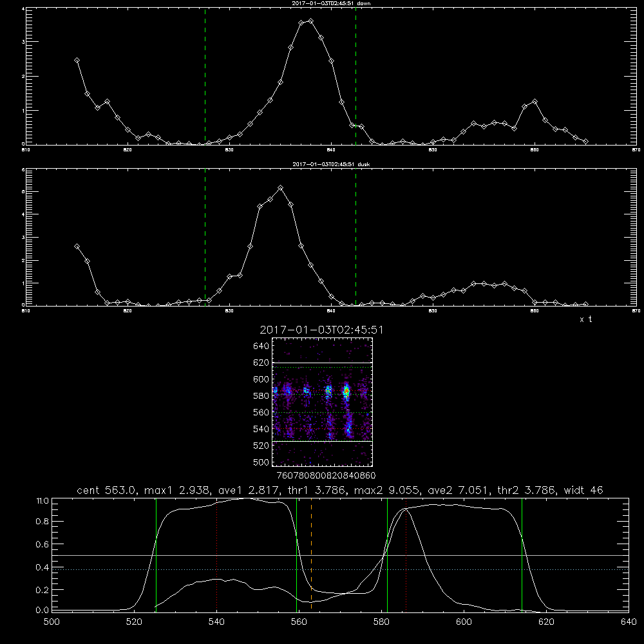Click the '560' y-axis label of image plot
The width and height of the screenshot is (644, 644).
click(261, 412)
